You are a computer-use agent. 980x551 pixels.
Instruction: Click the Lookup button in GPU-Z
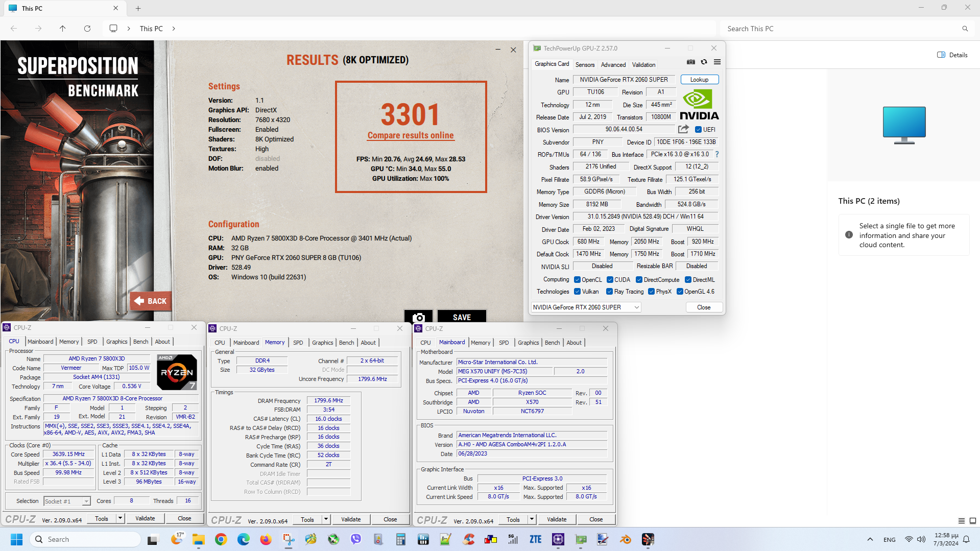pos(699,80)
